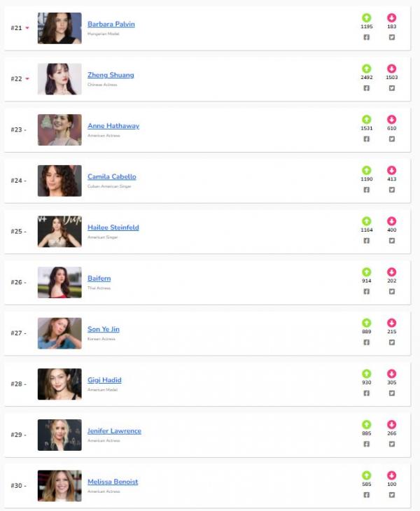The width and height of the screenshot is (420, 511).
Task: Share Anne Hathaway on Facebook
Action: coord(366,139)
